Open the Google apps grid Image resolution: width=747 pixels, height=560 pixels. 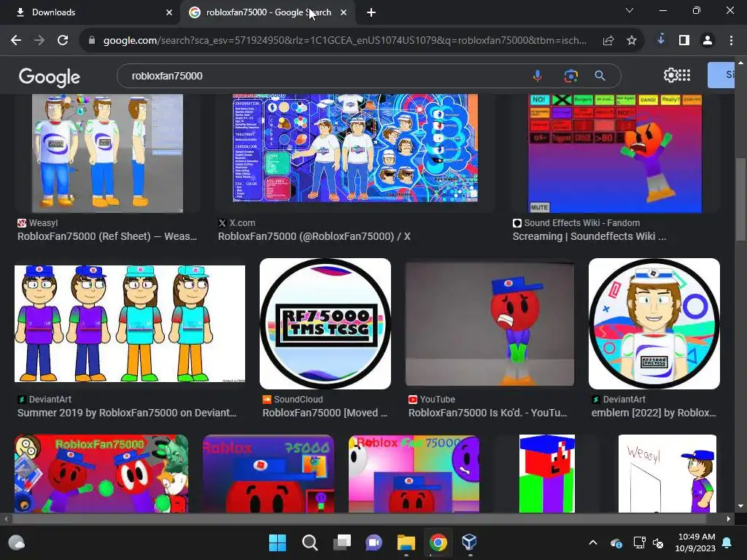tap(684, 75)
